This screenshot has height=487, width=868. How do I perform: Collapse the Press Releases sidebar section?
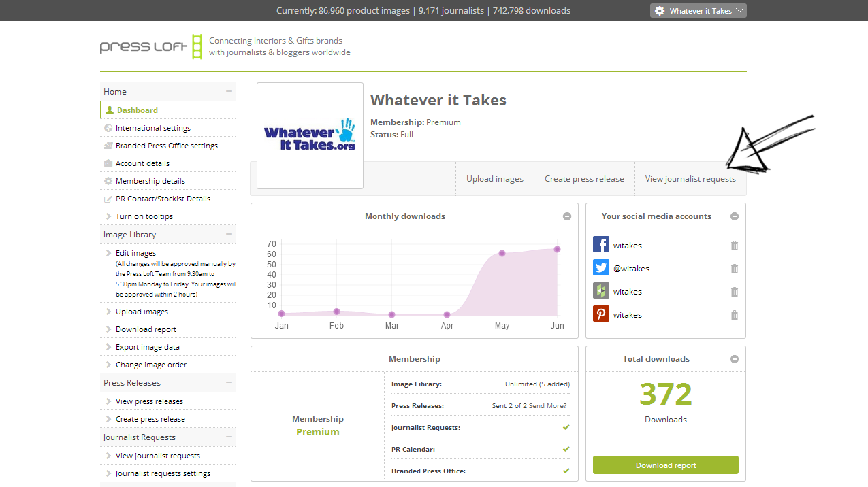click(229, 382)
